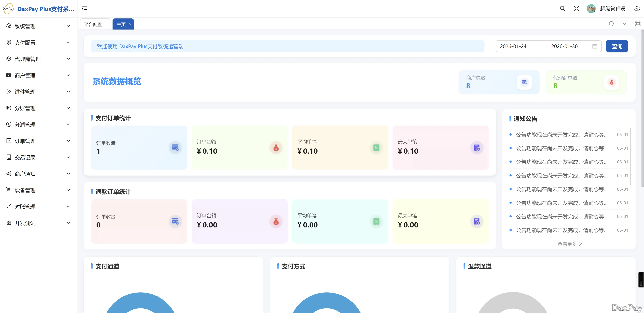
Task: Expand 订单管理 sidebar menu
Action: point(38,141)
